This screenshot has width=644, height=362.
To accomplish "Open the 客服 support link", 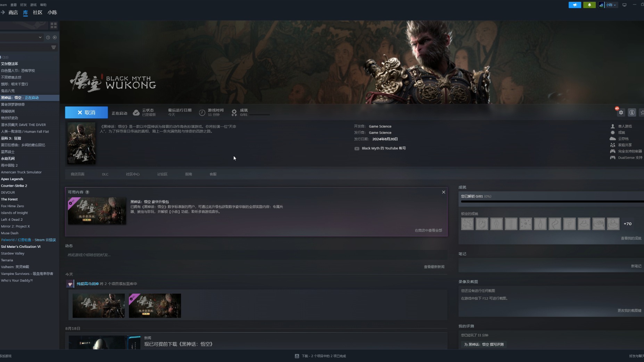I will point(213,174).
